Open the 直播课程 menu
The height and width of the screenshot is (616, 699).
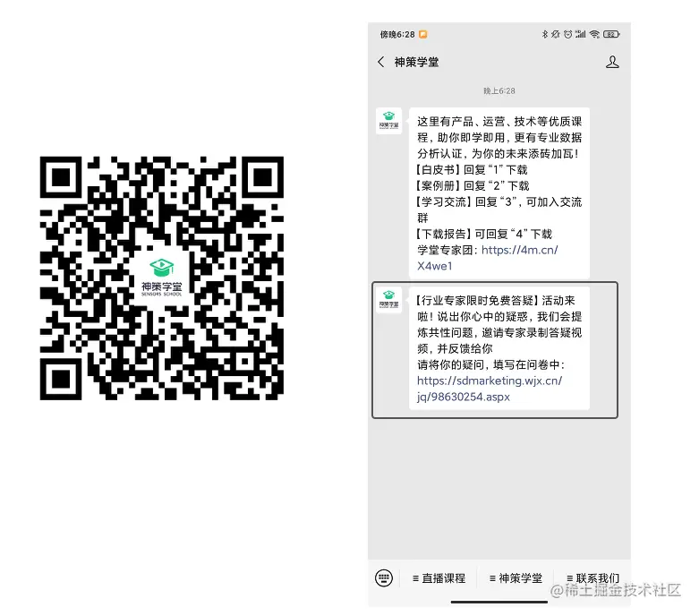click(439, 578)
